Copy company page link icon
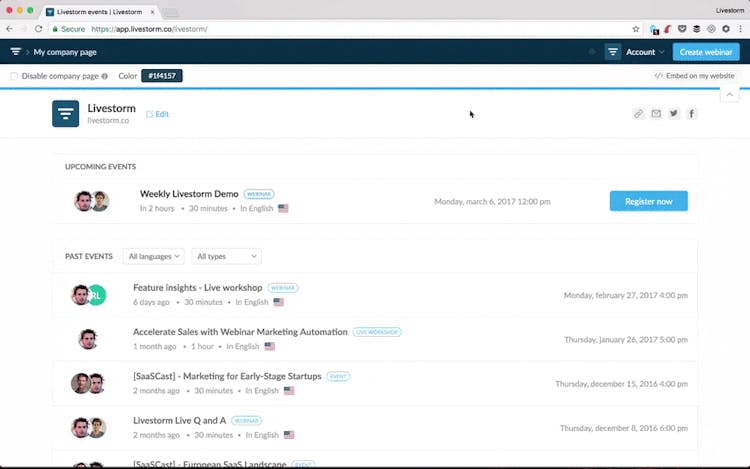The image size is (750, 469). click(639, 114)
